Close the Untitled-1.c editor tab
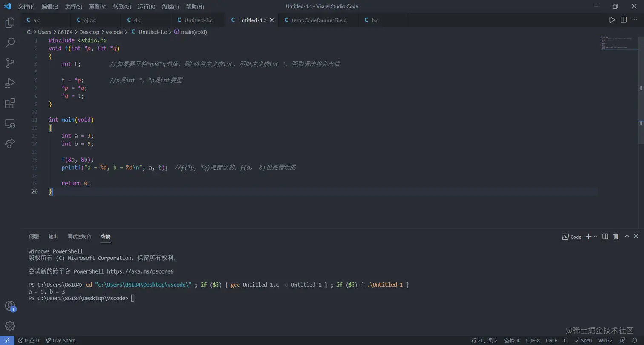The image size is (644, 345). (x=272, y=20)
